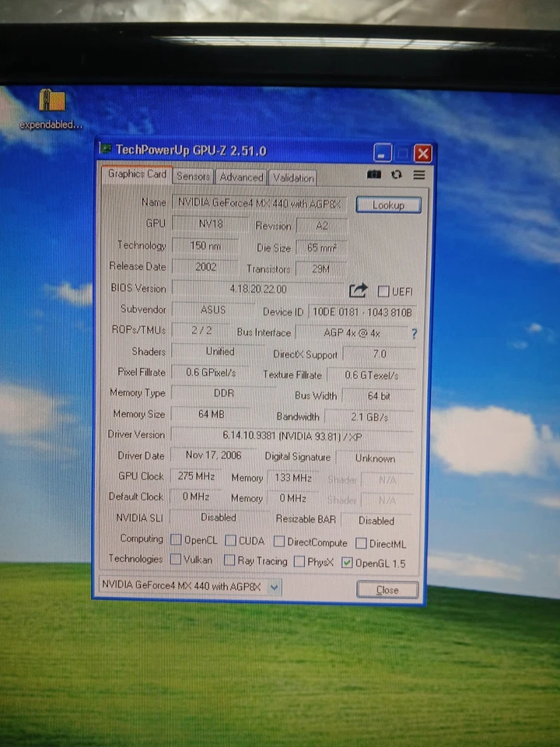The width and height of the screenshot is (560, 747).
Task: Click the screenshot camera icon
Action: point(374,174)
